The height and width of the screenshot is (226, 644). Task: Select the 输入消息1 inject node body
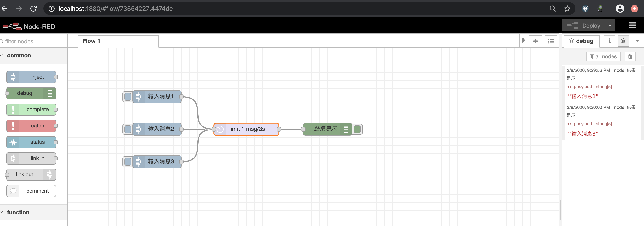(157, 97)
